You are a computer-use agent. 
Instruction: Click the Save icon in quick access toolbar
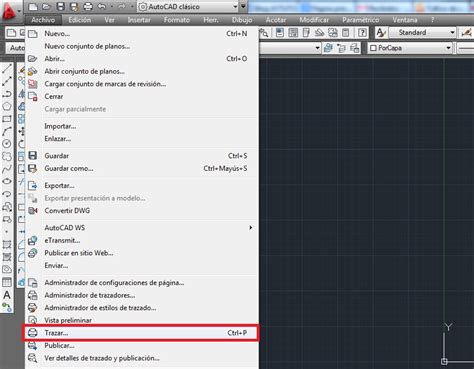point(60,7)
